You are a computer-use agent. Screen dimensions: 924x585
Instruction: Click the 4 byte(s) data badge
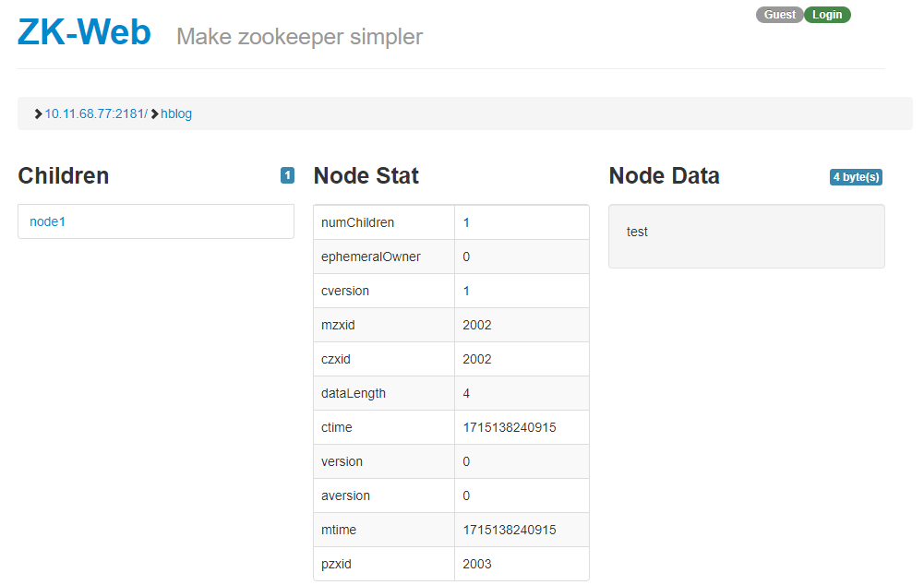pos(856,177)
